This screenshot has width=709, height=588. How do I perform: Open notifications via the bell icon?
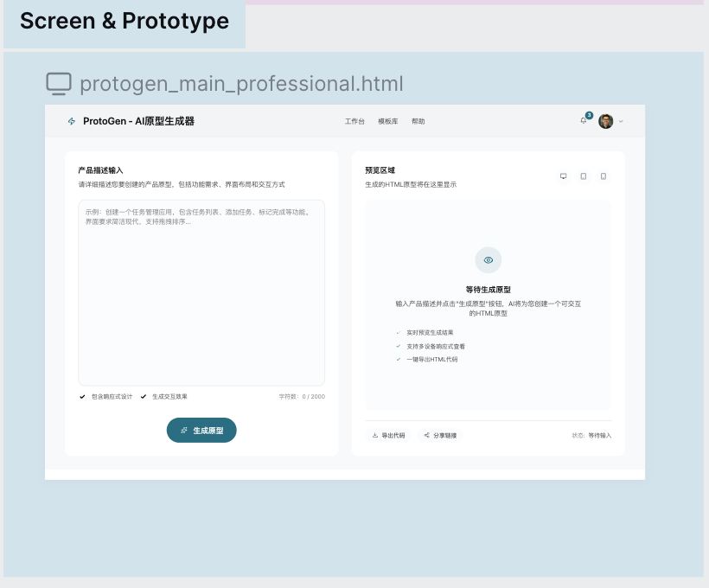coord(584,121)
